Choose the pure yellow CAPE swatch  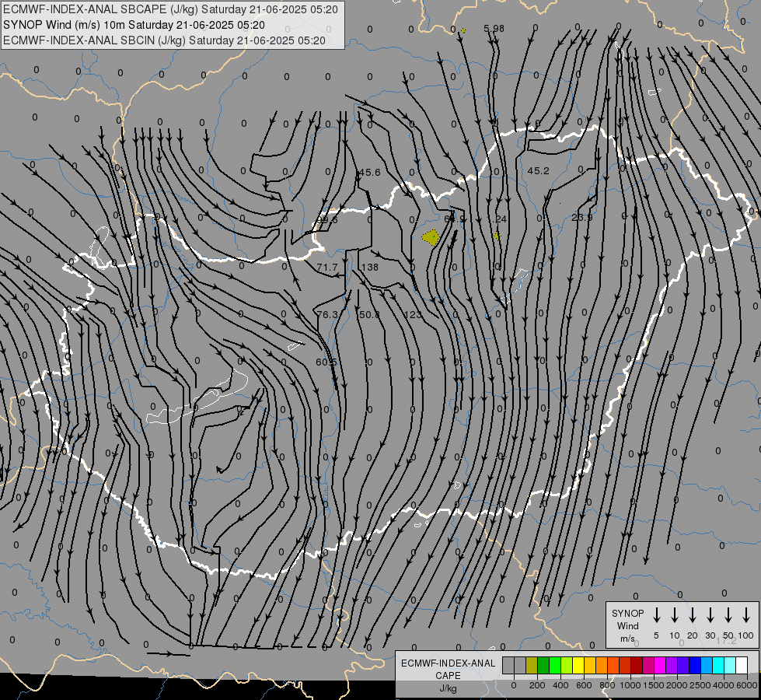pos(578,666)
